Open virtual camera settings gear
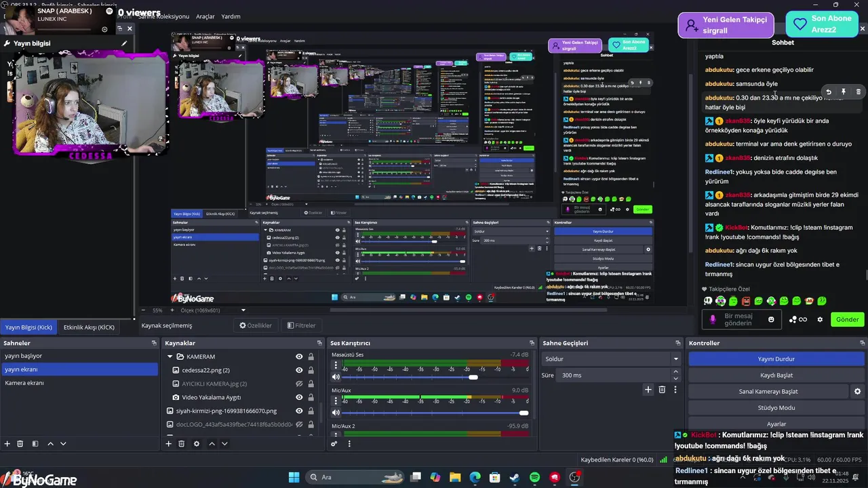 857,391
